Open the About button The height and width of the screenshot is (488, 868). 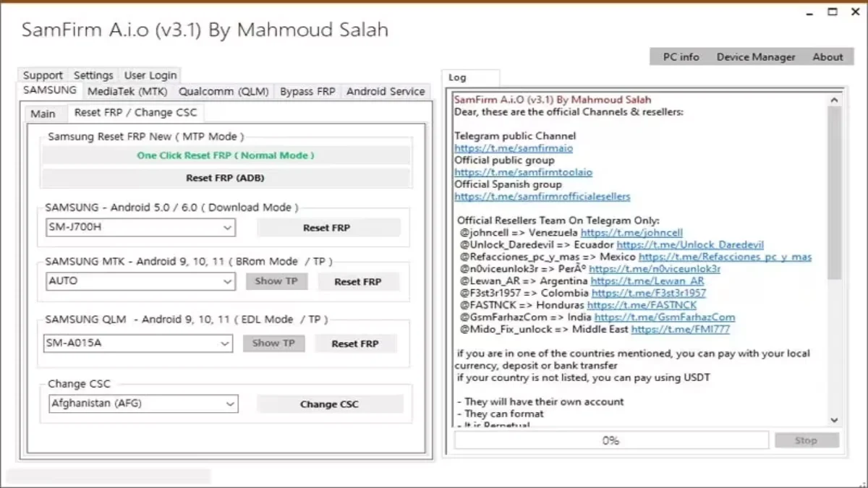[x=827, y=57]
